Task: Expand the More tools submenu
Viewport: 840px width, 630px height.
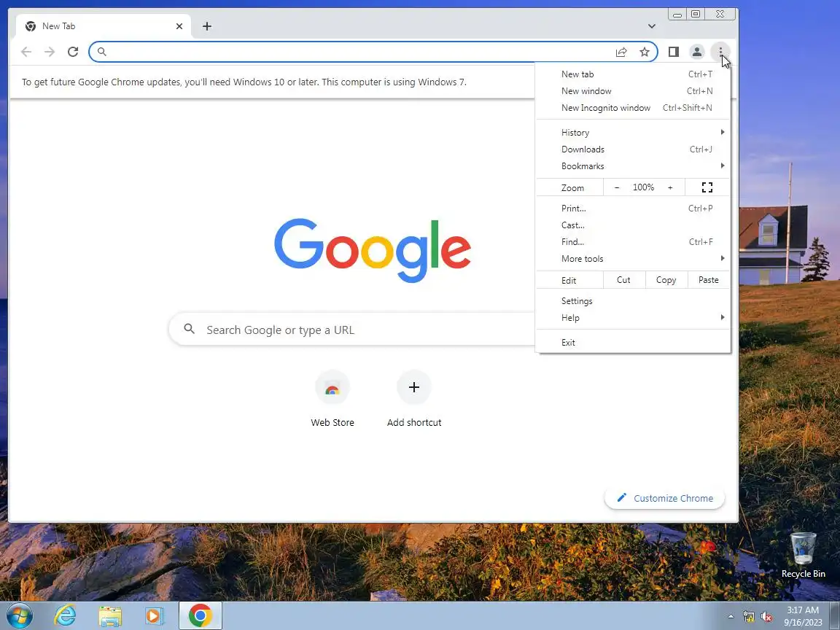Action: coord(633,259)
